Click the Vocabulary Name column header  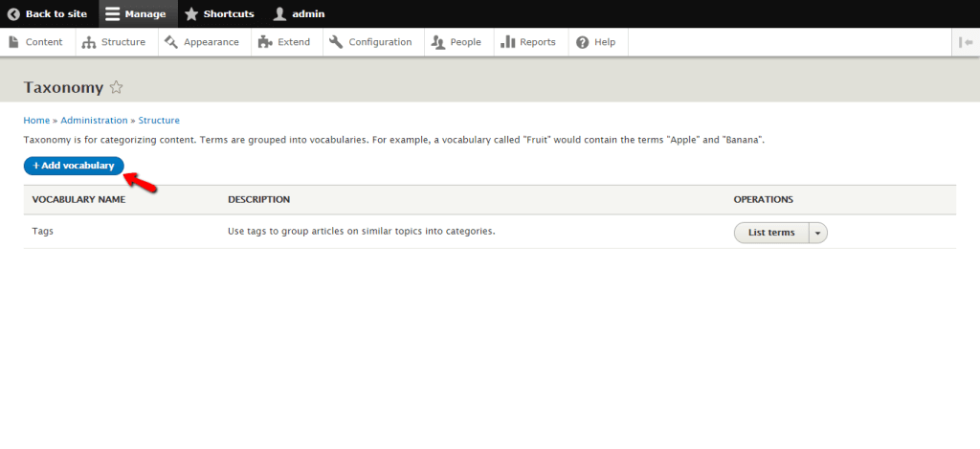(x=78, y=199)
